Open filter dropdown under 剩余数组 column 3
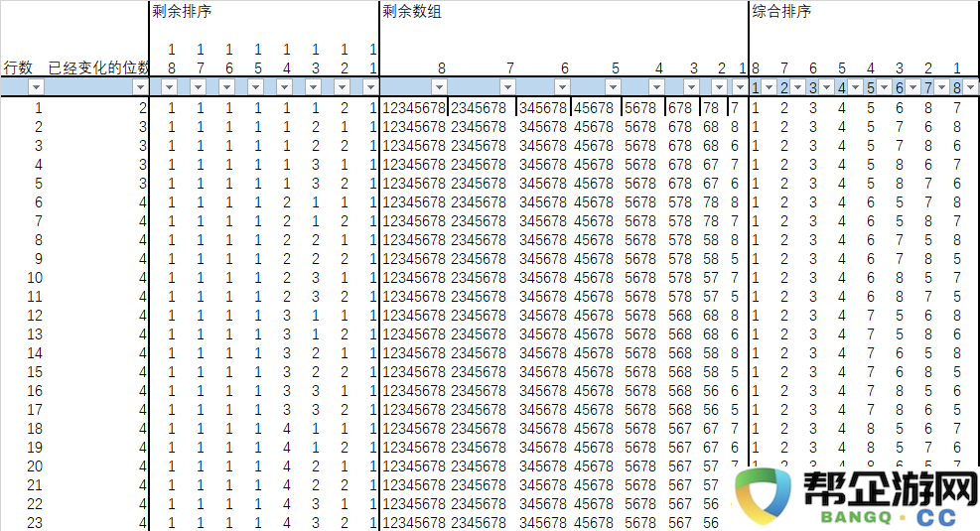The height and width of the screenshot is (531, 980). pyautogui.click(x=691, y=86)
